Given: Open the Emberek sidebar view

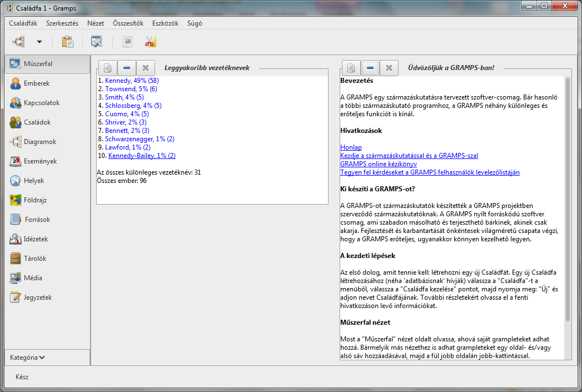Looking at the screenshot, I should (47, 83).
